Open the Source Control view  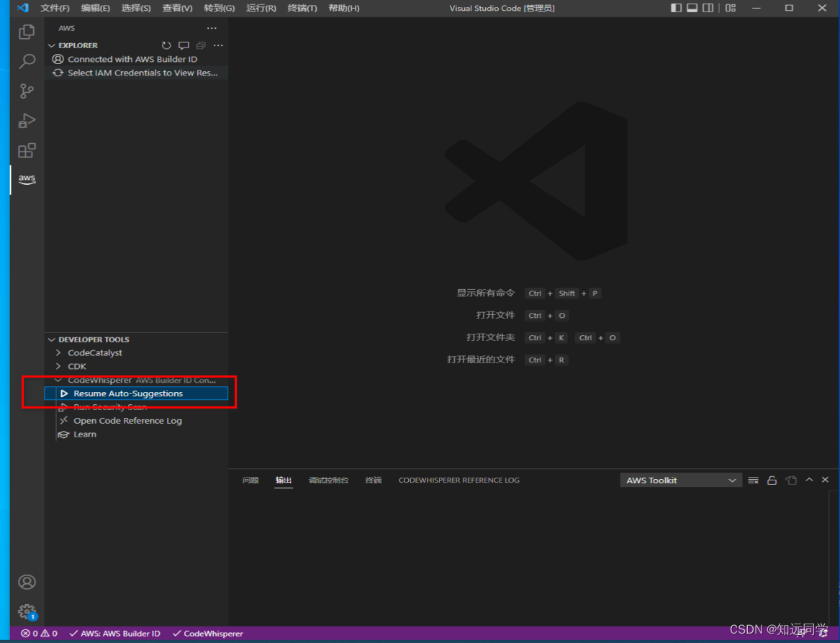[x=26, y=91]
